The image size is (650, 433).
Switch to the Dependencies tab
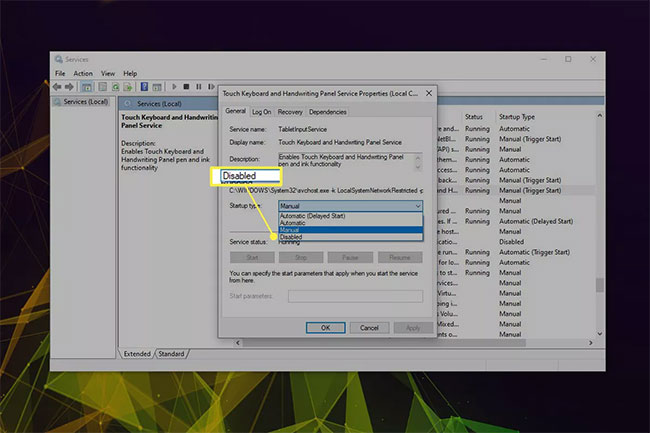point(327,112)
